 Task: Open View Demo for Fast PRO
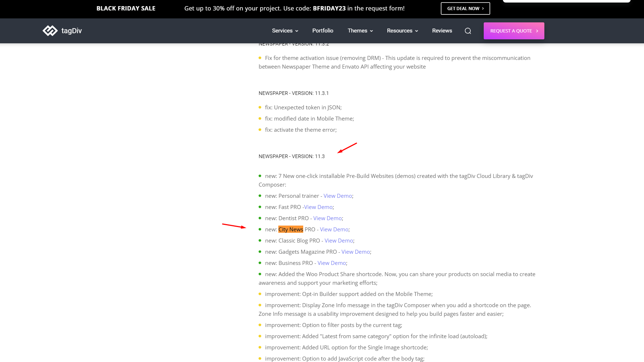318,207
